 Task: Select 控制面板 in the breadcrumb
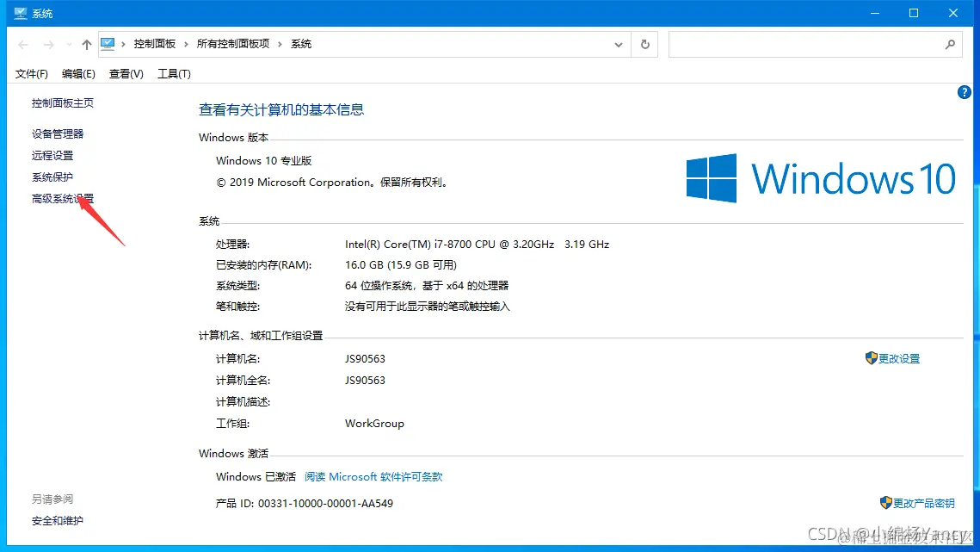154,44
